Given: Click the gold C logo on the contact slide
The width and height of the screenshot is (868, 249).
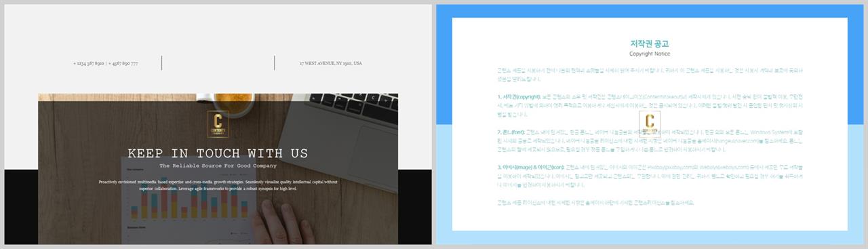Looking at the screenshot, I should click(x=218, y=124).
